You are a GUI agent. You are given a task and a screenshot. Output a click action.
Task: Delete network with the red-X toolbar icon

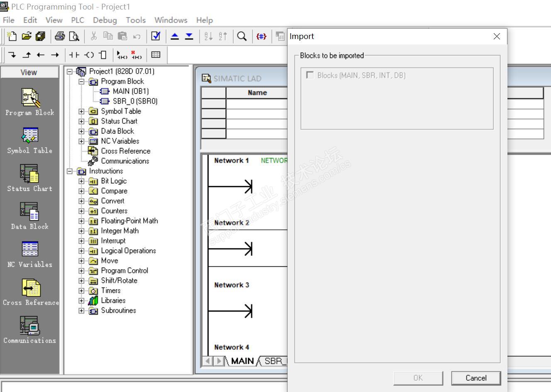tap(136, 55)
